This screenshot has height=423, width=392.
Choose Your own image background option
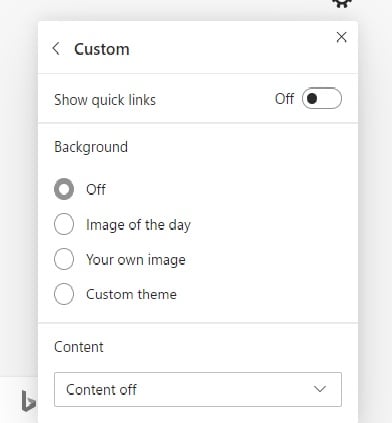pyautogui.click(x=64, y=259)
